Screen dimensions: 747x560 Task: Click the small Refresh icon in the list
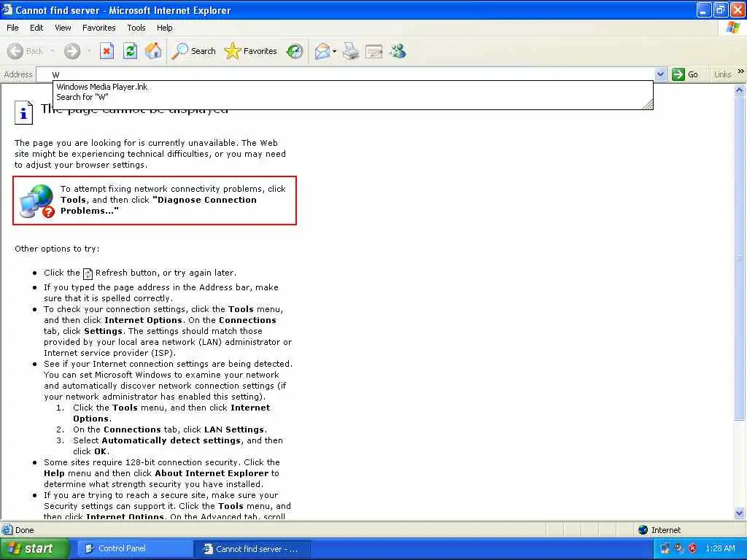pyautogui.click(x=88, y=274)
